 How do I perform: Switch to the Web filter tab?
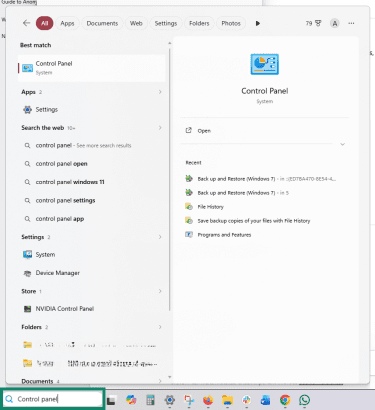click(x=136, y=23)
